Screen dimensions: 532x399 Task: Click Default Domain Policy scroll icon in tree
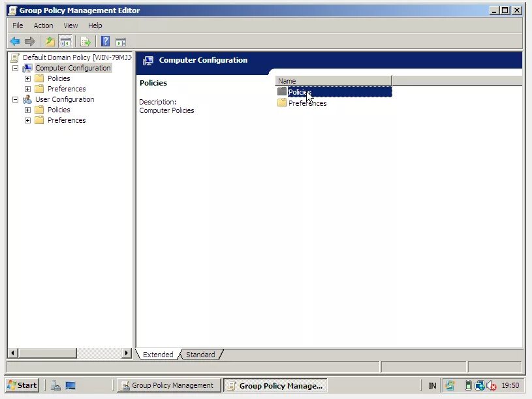pos(14,57)
